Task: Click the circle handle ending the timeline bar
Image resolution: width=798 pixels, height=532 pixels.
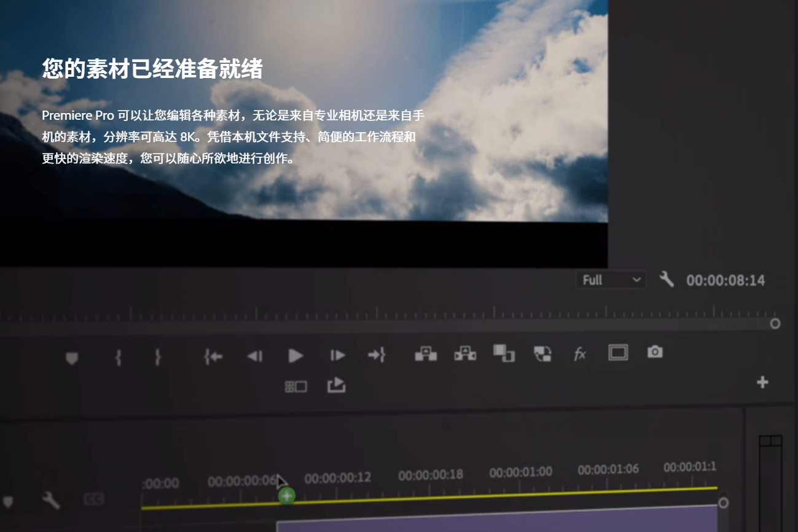Action: click(x=723, y=503)
